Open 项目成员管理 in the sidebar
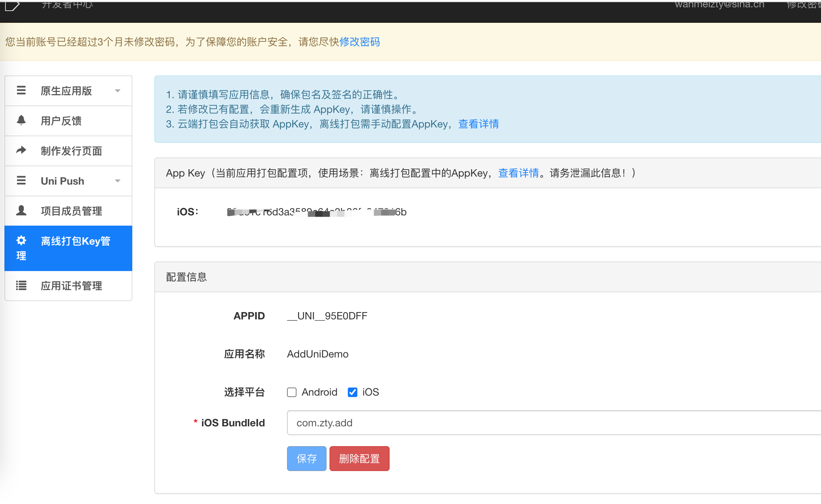The height and width of the screenshot is (504, 821). coord(71,211)
